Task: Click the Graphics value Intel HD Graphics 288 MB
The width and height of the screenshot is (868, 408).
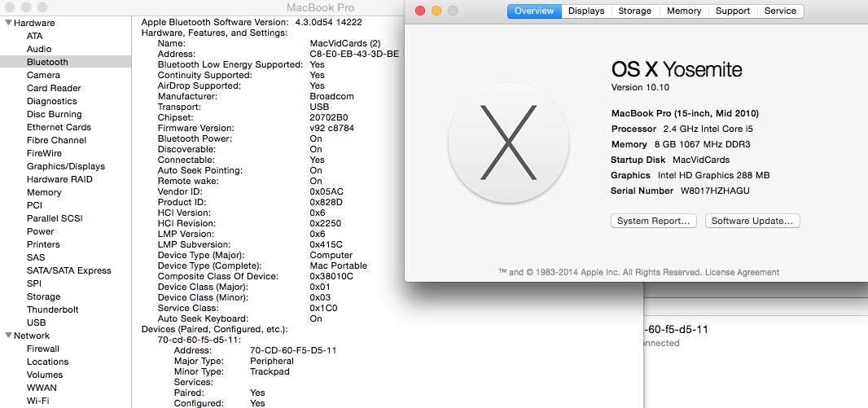Action: click(x=713, y=175)
